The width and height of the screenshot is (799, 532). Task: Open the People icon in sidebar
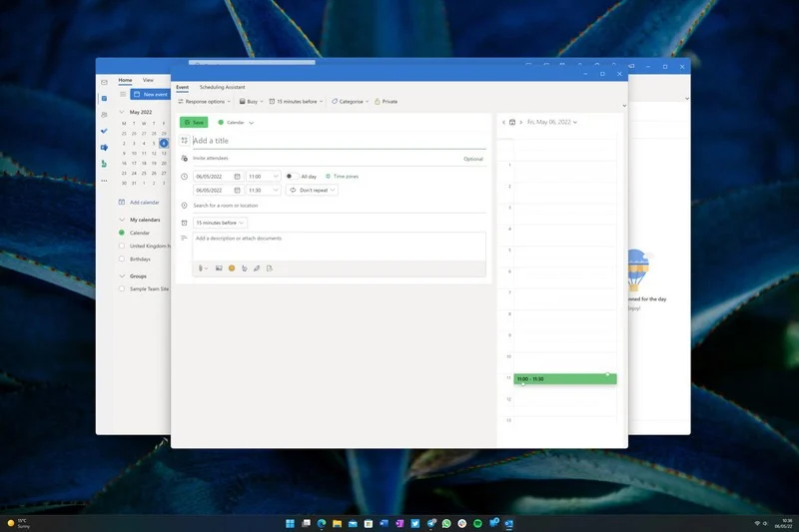click(x=104, y=115)
